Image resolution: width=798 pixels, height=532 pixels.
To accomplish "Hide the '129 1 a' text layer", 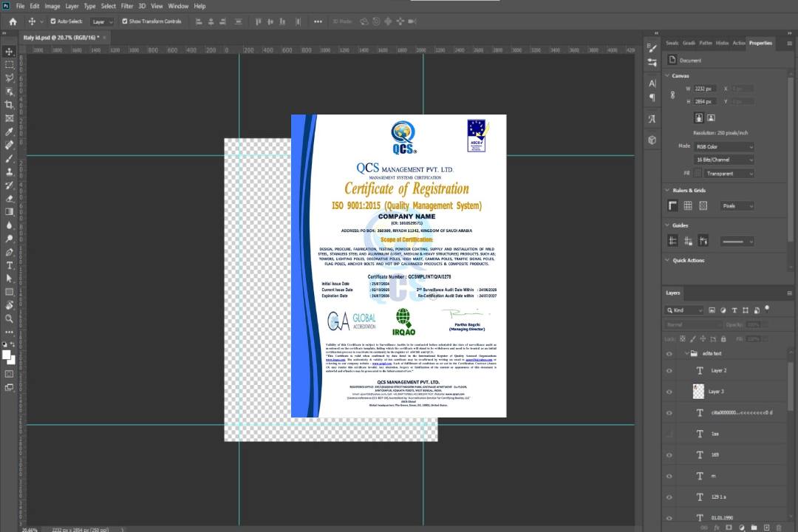I will tap(669, 497).
